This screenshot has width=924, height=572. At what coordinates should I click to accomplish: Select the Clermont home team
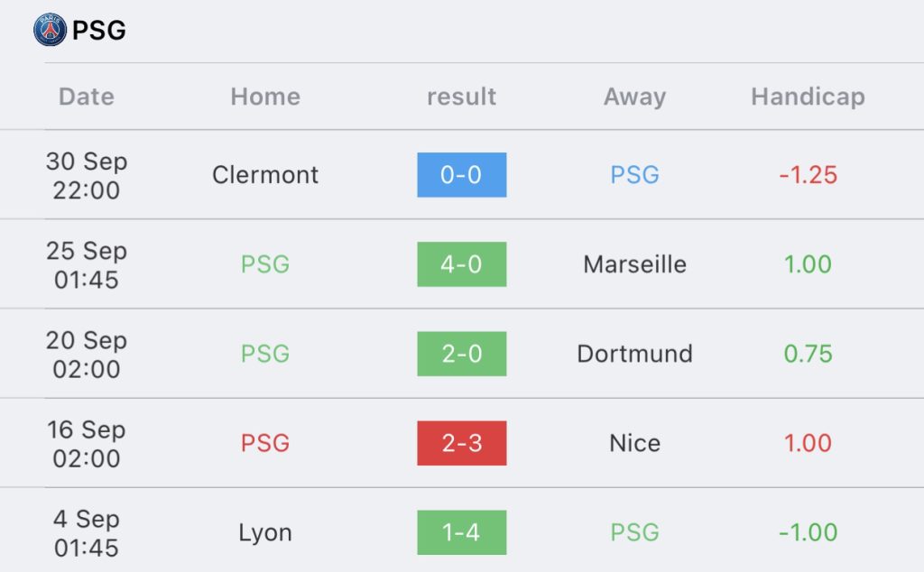[x=265, y=175]
